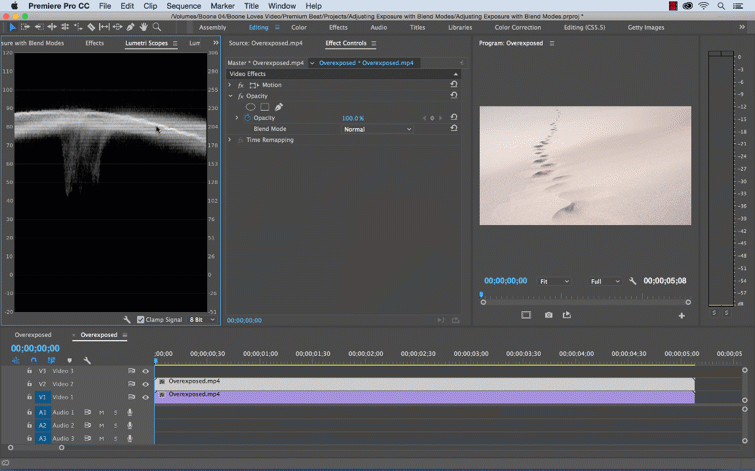Switch to Source: Overexposed.mp4 tab
The width and height of the screenshot is (755, 471).
click(266, 43)
